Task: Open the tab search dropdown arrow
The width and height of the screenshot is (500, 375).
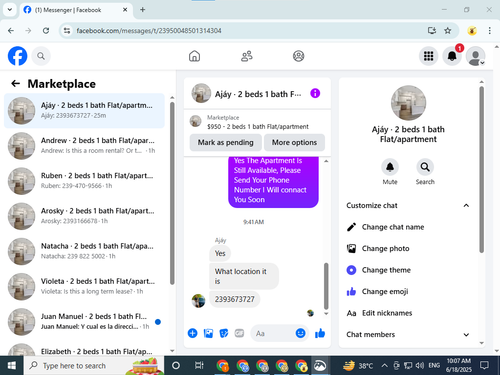Action: coord(10,10)
